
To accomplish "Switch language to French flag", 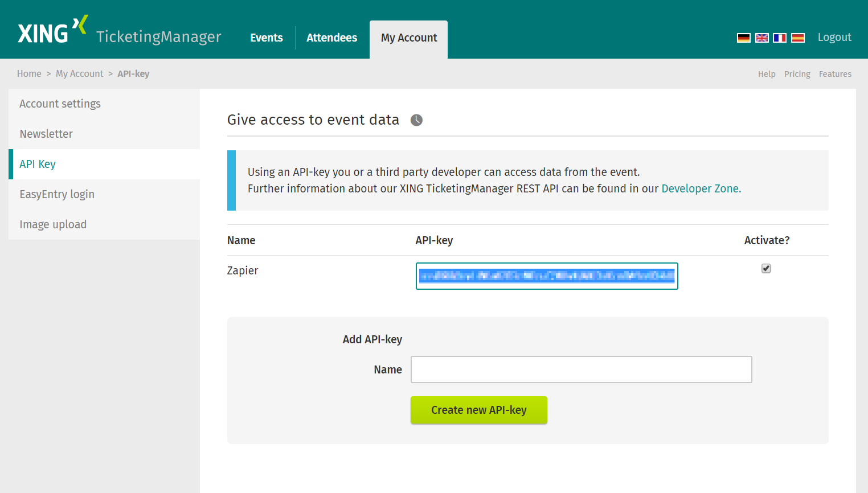I will (780, 38).
